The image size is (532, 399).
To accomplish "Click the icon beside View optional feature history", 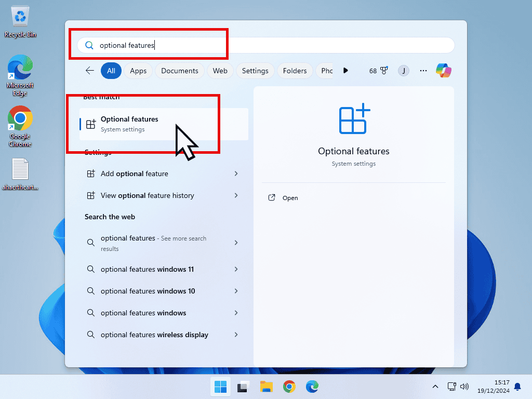I will point(91,195).
